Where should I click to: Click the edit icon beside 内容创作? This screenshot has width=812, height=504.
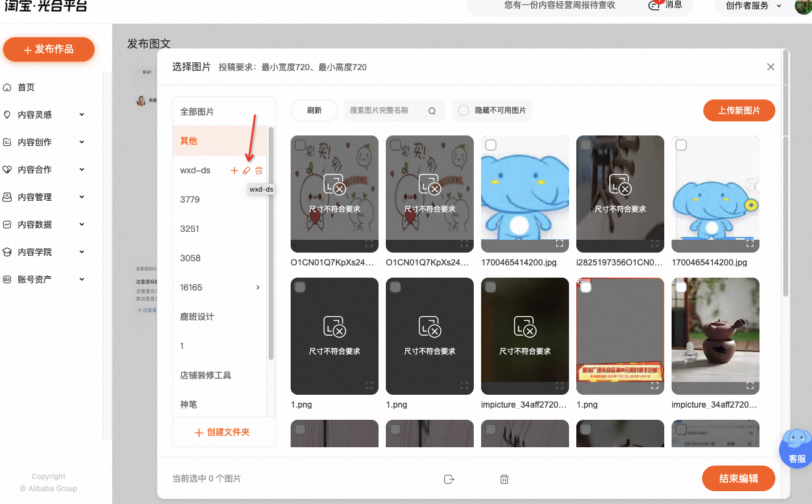pyautogui.click(x=7, y=142)
